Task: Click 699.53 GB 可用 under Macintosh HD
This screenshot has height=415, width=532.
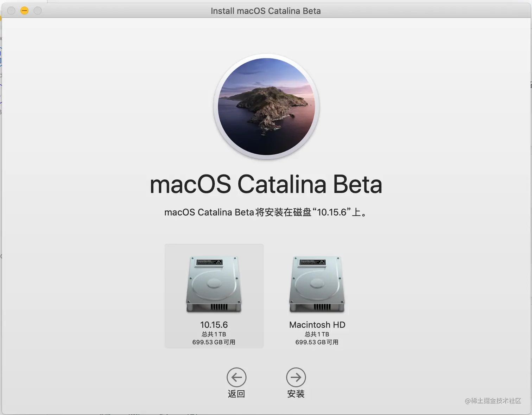Action: point(317,342)
